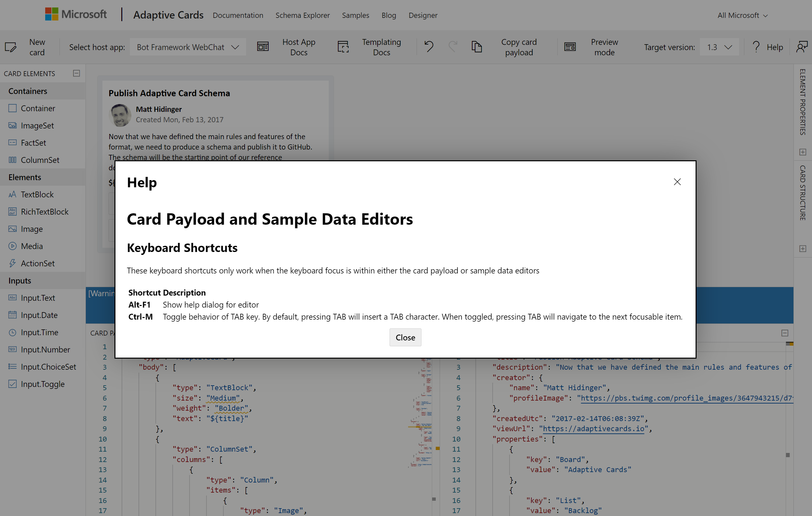Collapse the sample data editor pane

785,333
